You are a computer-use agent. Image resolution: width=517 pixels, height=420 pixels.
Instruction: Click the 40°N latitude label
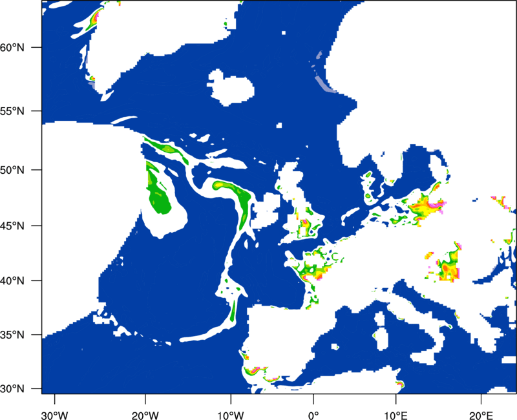[12, 281]
